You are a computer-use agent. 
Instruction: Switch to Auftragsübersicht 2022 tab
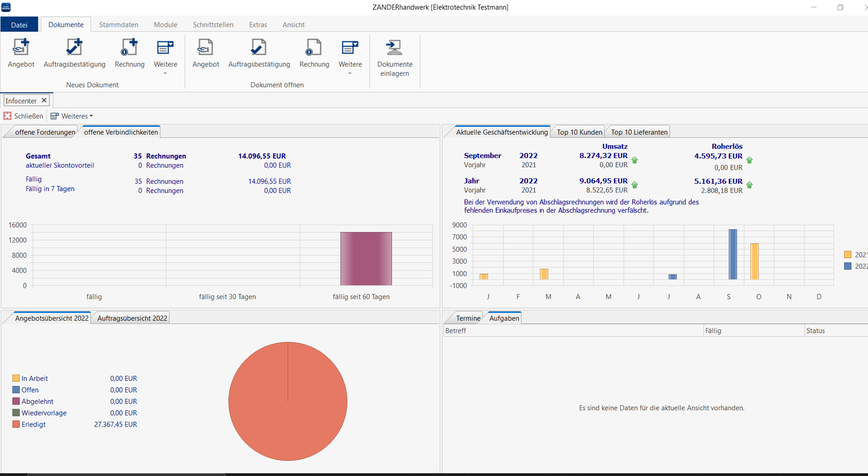(x=132, y=318)
